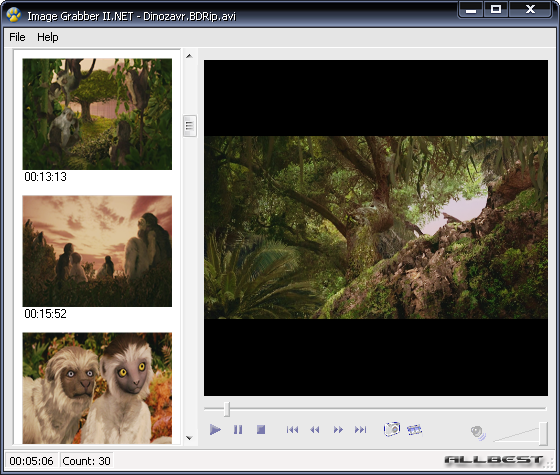Click the thumbnail list scroll-down arrow
Screen dimensions: 560x475
[x=189, y=438]
